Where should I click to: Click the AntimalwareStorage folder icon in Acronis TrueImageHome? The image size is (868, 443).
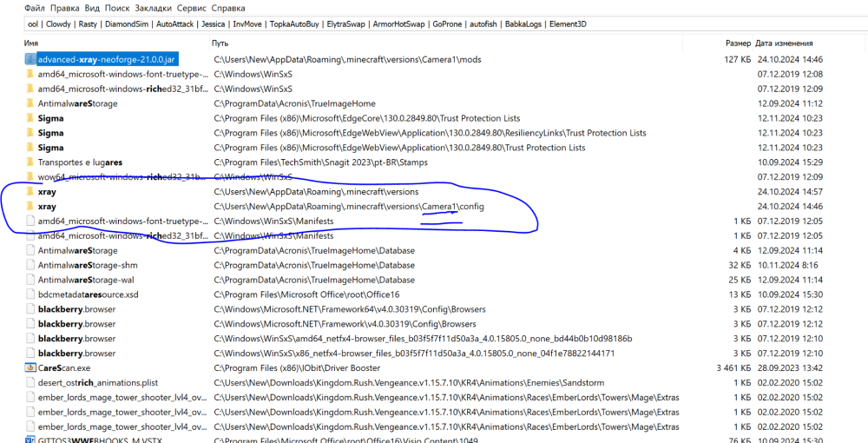[x=30, y=103]
